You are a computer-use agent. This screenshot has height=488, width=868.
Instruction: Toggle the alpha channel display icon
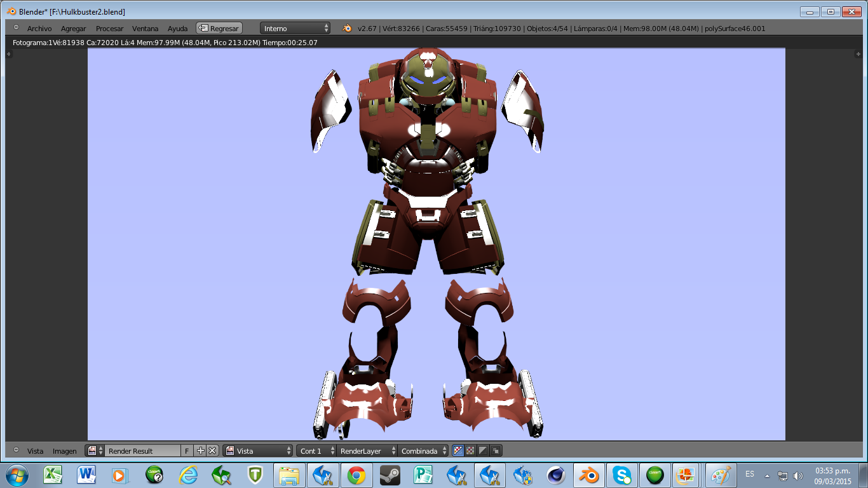(483, 451)
